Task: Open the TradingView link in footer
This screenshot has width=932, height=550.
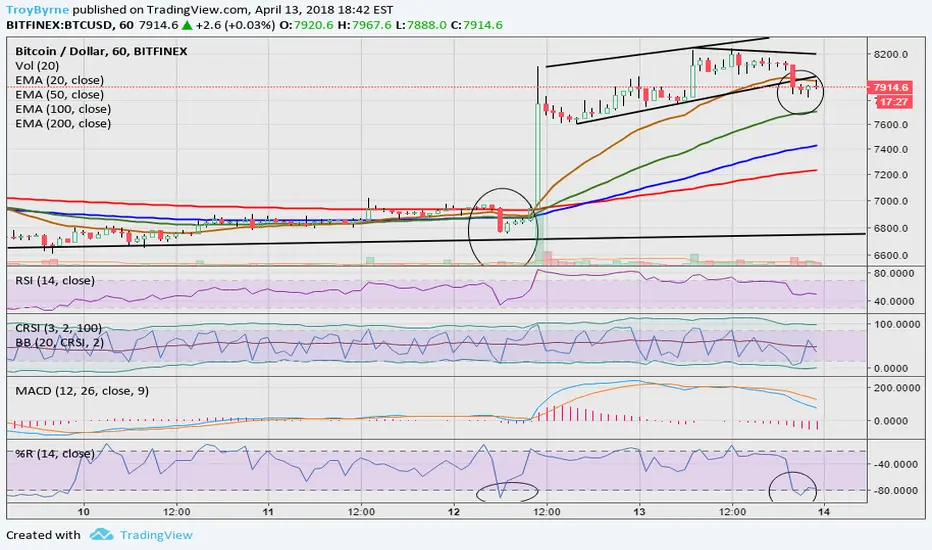Action: click(x=156, y=535)
